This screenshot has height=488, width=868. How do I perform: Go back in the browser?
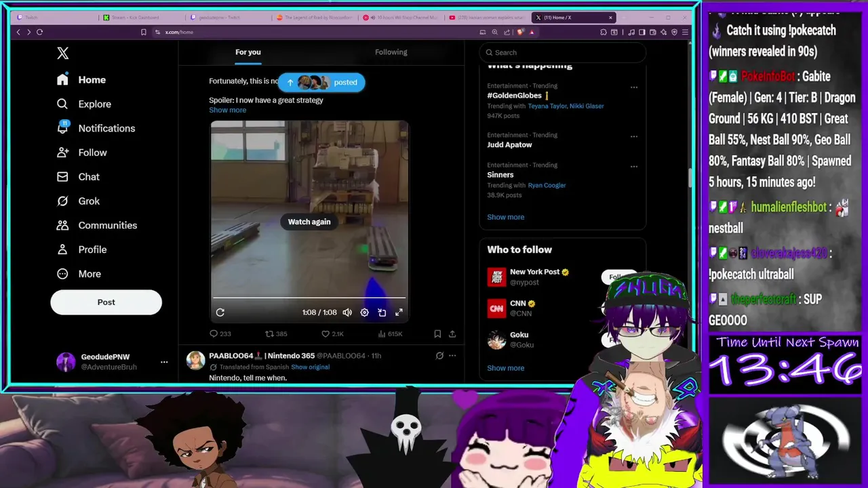pyautogui.click(x=18, y=32)
